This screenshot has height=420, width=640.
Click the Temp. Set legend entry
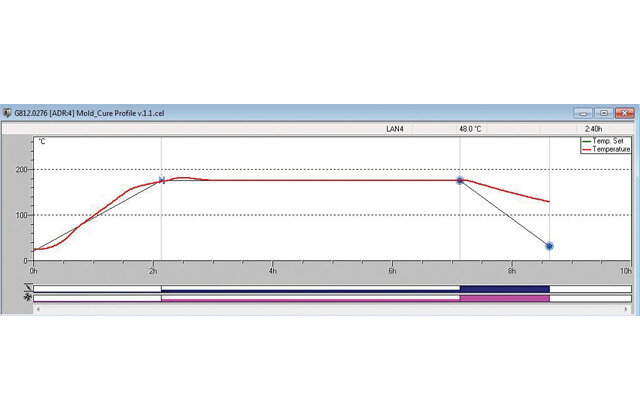coord(606,141)
